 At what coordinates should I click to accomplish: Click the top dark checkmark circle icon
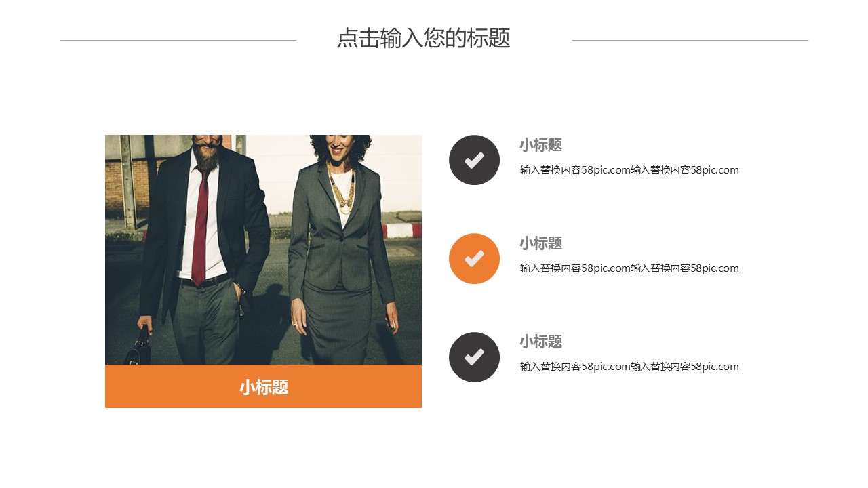pyautogui.click(x=474, y=160)
